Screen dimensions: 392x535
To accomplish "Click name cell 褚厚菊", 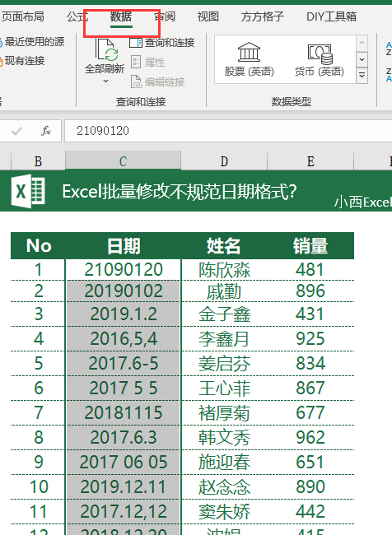I will coord(224,412).
